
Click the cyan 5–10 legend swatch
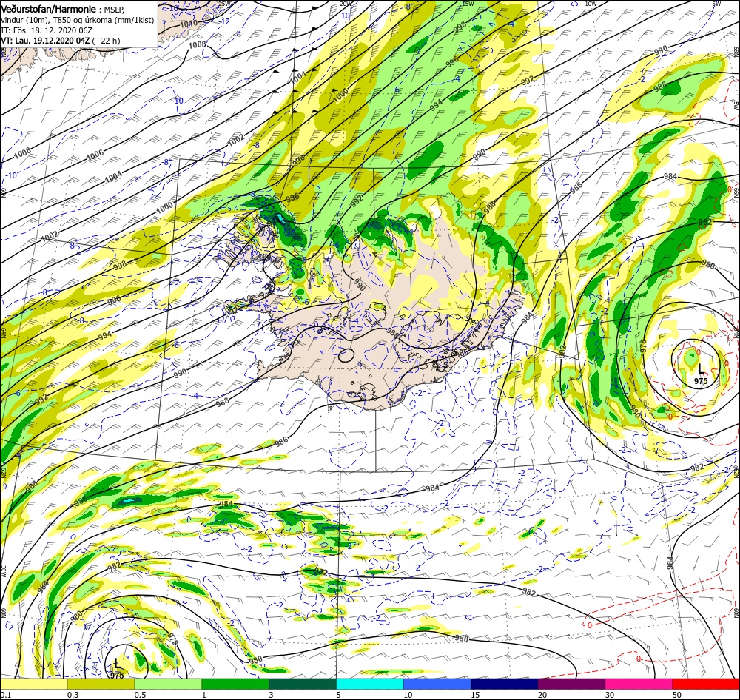pyautogui.click(x=370, y=684)
